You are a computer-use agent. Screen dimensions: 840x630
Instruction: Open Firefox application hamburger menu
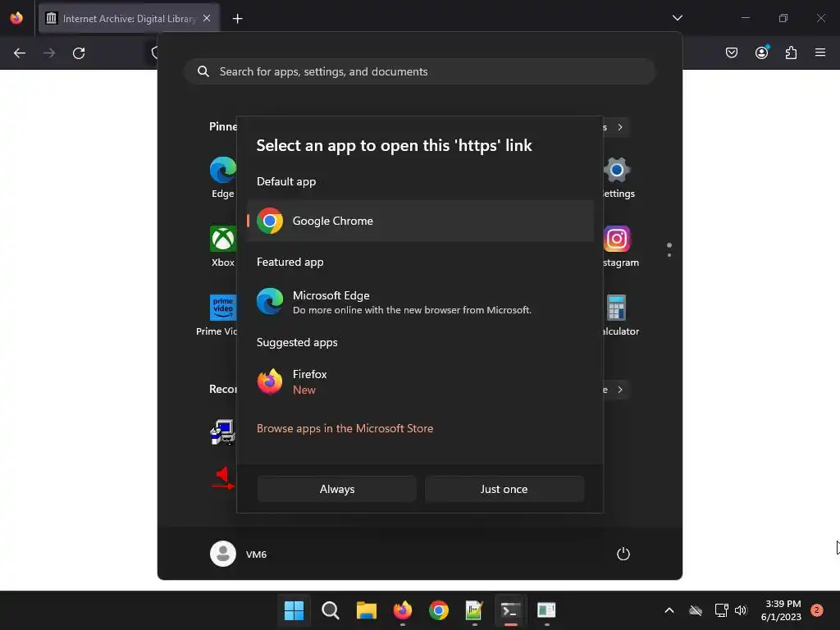tap(820, 52)
